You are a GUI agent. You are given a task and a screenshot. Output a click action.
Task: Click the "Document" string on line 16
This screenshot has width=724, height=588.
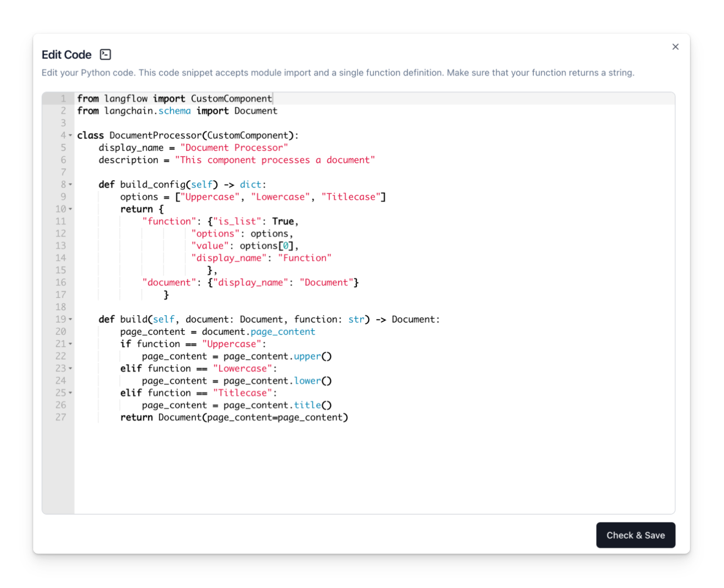(x=327, y=282)
